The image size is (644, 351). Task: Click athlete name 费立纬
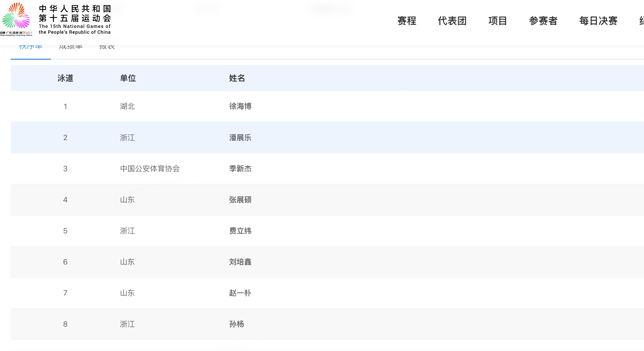tap(240, 231)
